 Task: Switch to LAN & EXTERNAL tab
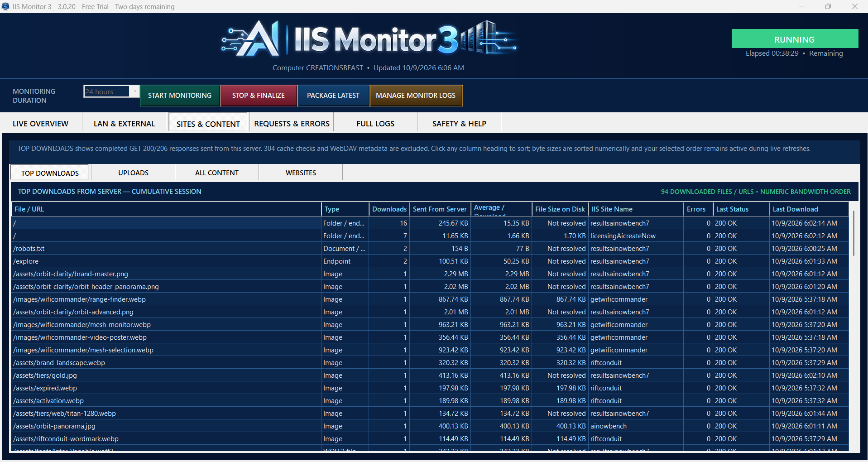125,124
